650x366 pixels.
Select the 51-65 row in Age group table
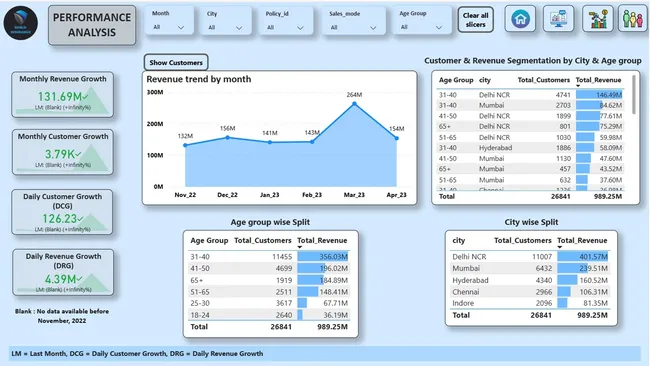click(x=269, y=292)
